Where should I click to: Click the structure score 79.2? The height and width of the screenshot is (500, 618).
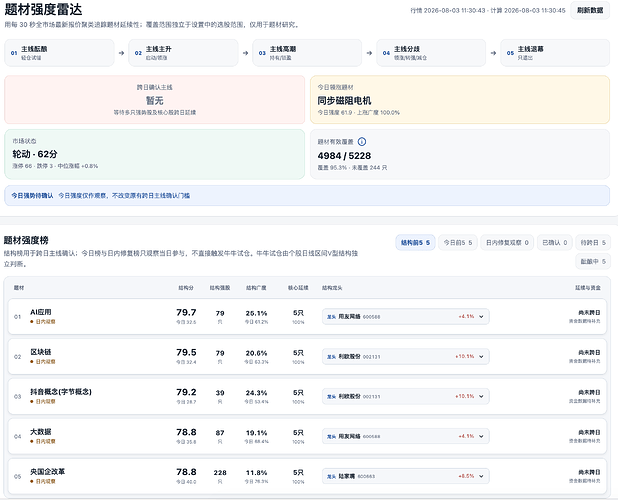coord(186,392)
